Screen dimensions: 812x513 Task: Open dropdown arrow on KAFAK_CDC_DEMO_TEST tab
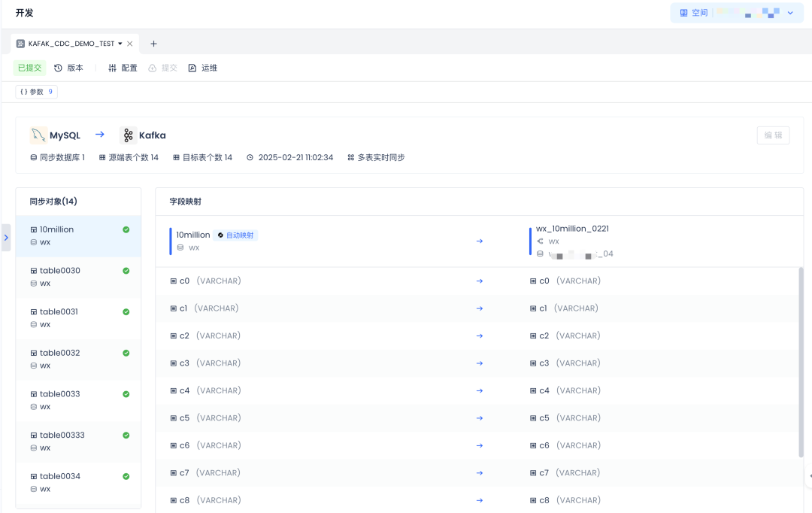click(x=120, y=44)
